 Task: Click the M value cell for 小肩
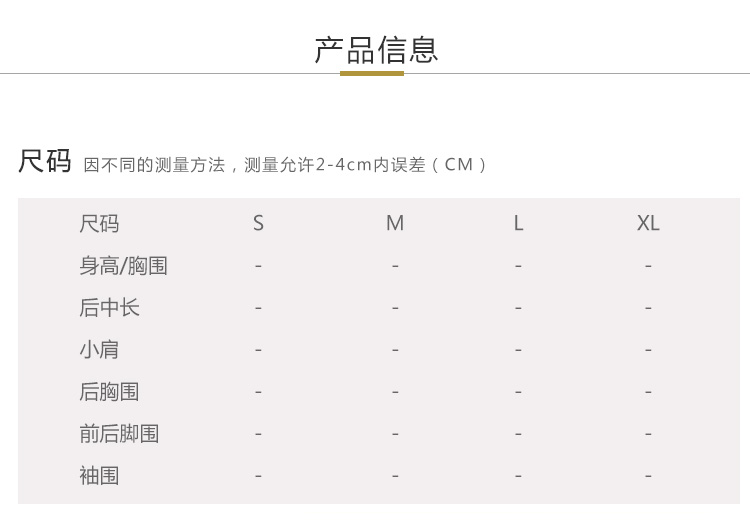395,350
